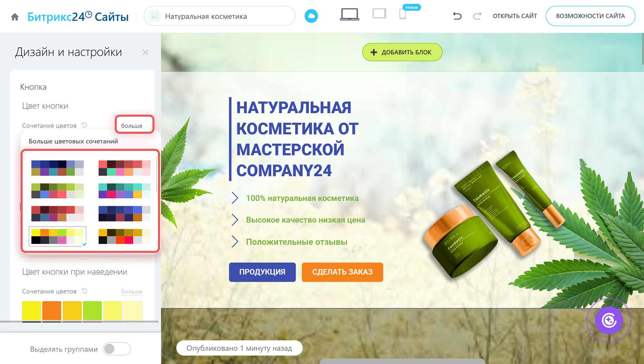
Task: Click the blue cloud publish icon
Action: tap(311, 16)
